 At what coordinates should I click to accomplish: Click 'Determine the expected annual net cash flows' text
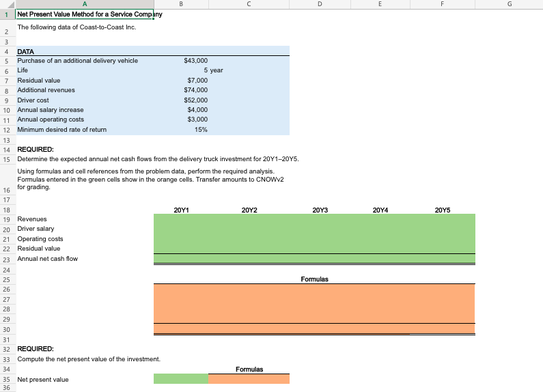[x=158, y=159]
